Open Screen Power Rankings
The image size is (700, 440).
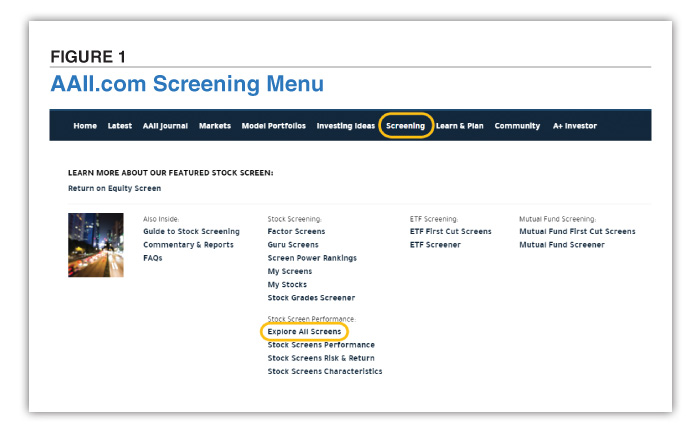click(312, 258)
